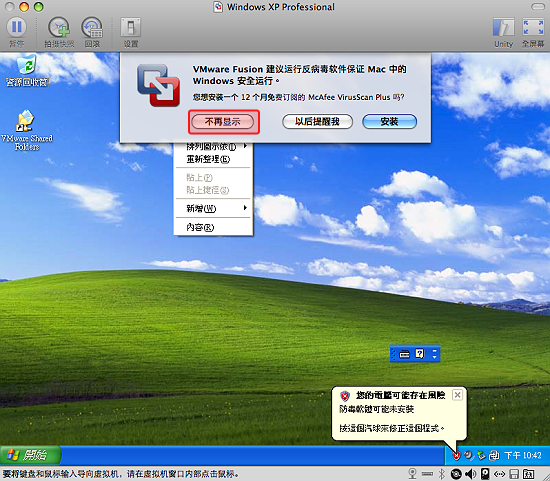Click the round gray speaker tray icon
The image size is (550, 481).
tap(468, 455)
